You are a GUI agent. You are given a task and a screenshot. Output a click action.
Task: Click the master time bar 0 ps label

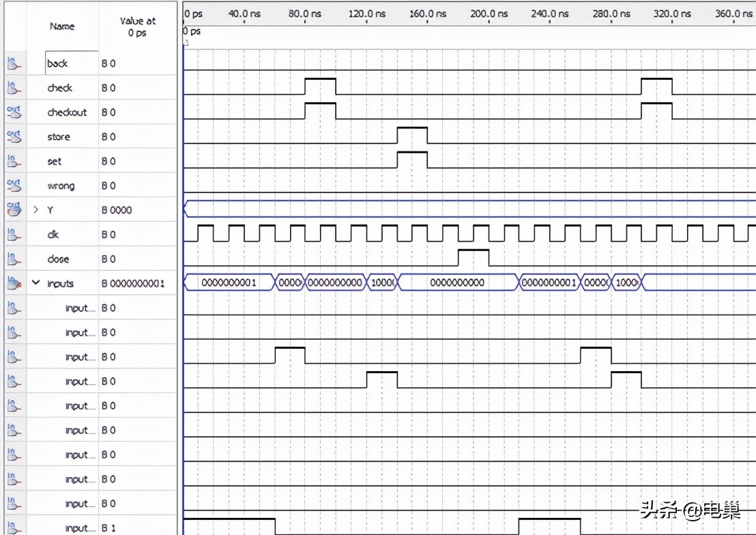pyautogui.click(x=192, y=31)
